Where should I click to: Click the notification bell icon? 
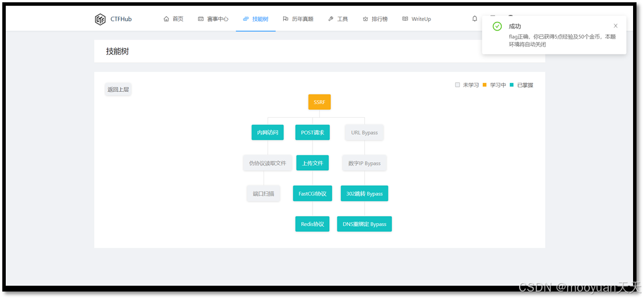coord(475,18)
